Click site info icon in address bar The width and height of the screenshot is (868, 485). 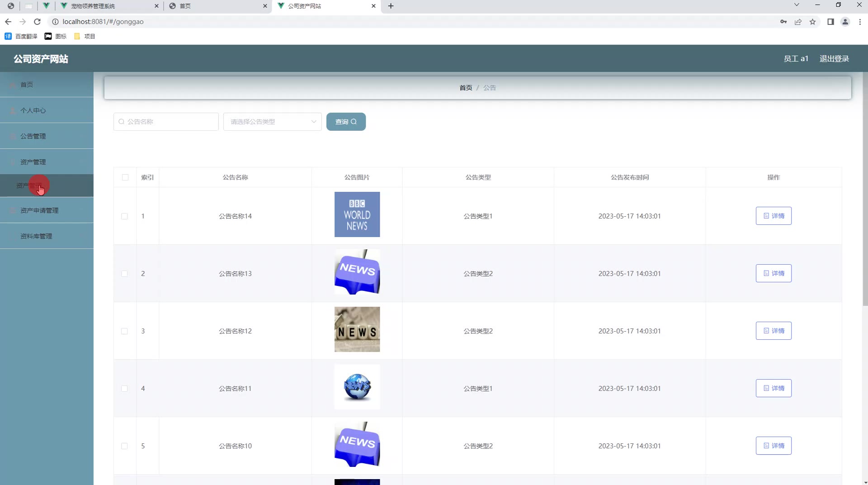click(x=55, y=22)
